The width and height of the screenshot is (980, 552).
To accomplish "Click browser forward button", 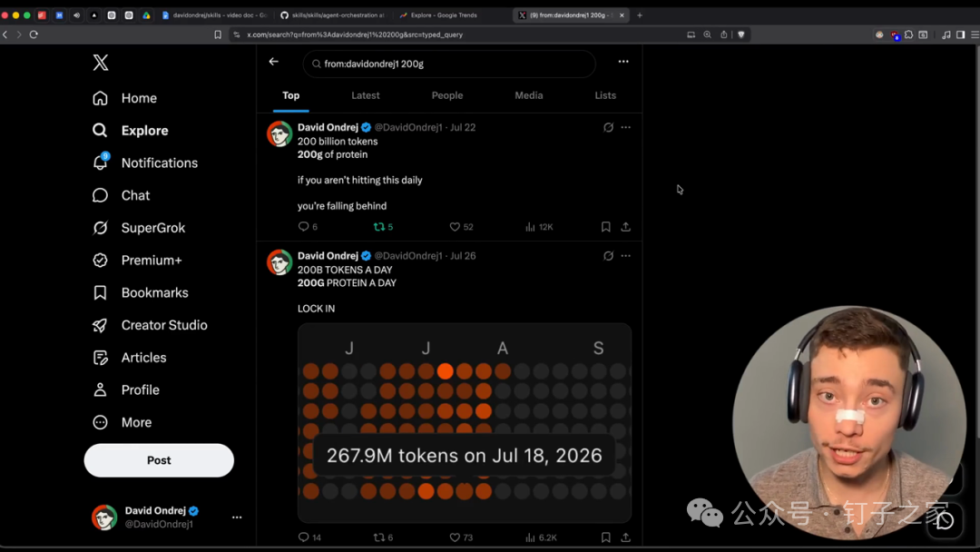I will pos(19,34).
